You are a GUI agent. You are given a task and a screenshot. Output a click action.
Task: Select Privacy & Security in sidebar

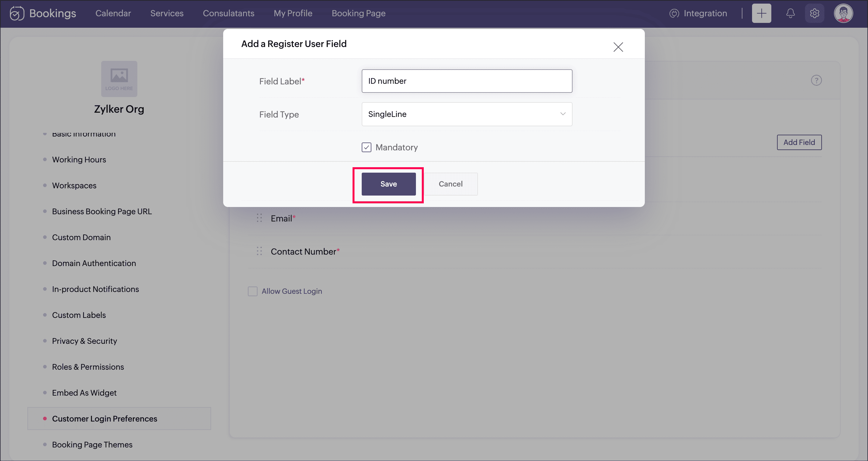[84, 341]
